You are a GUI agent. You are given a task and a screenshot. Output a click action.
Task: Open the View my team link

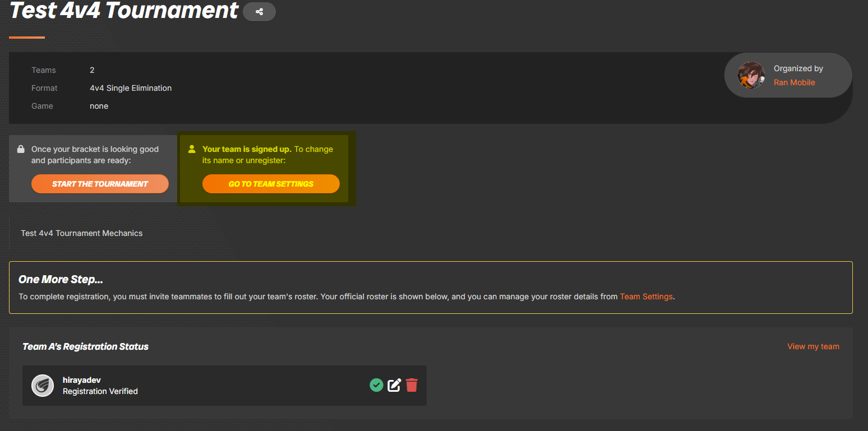pos(813,346)
